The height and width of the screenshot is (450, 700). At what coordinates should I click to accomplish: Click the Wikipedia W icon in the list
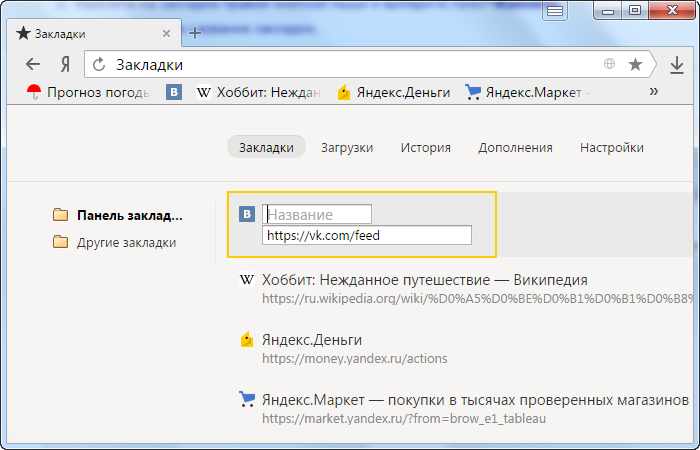click(247, 280)
